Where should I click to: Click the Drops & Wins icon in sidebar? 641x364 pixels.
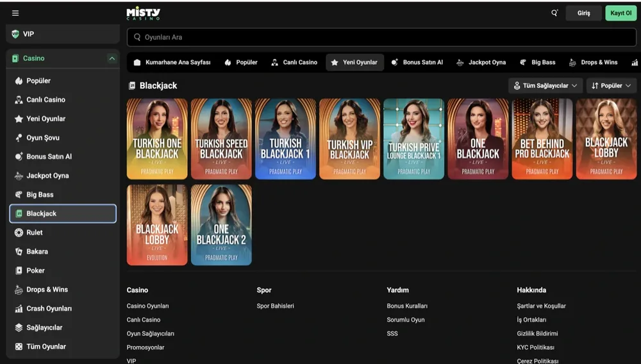[x=19, y=290]
